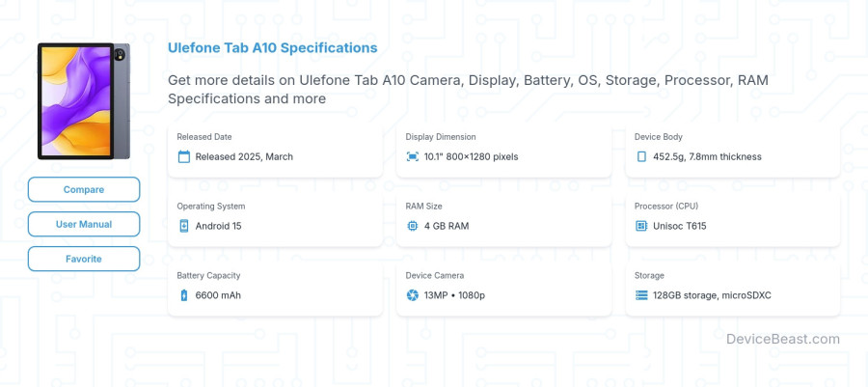Click the display dimension icon next to 10.1"
Image resolution: width=868 pixels, height=387 pixels.
(x=413, y=156)
